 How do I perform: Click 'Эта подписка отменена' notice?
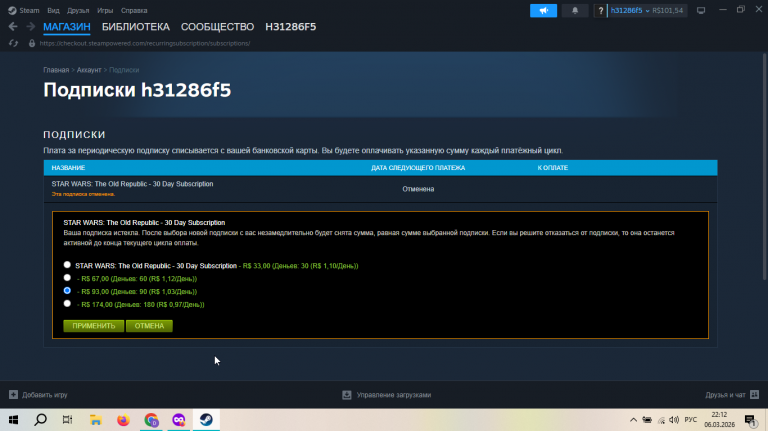[83, 194]
